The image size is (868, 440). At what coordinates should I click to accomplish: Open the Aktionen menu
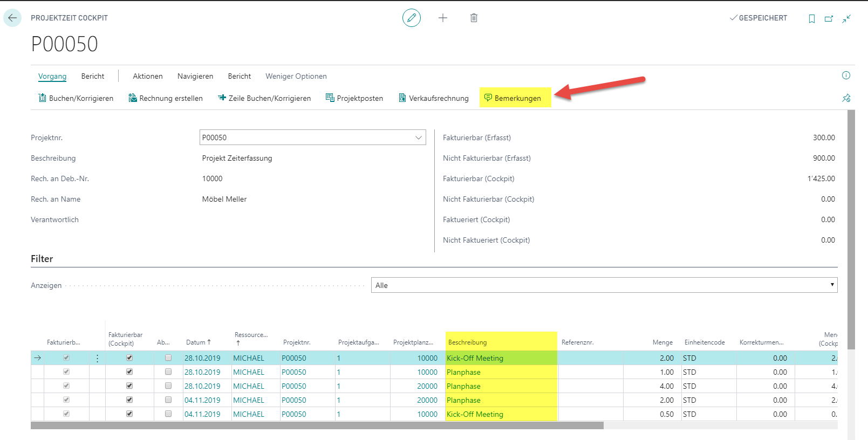coord(148,76)
